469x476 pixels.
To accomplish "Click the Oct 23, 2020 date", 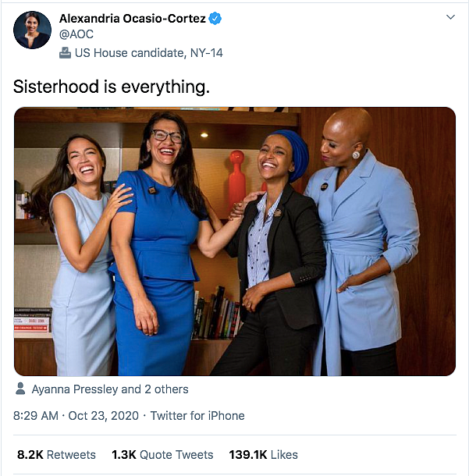I will coord(103,416).
